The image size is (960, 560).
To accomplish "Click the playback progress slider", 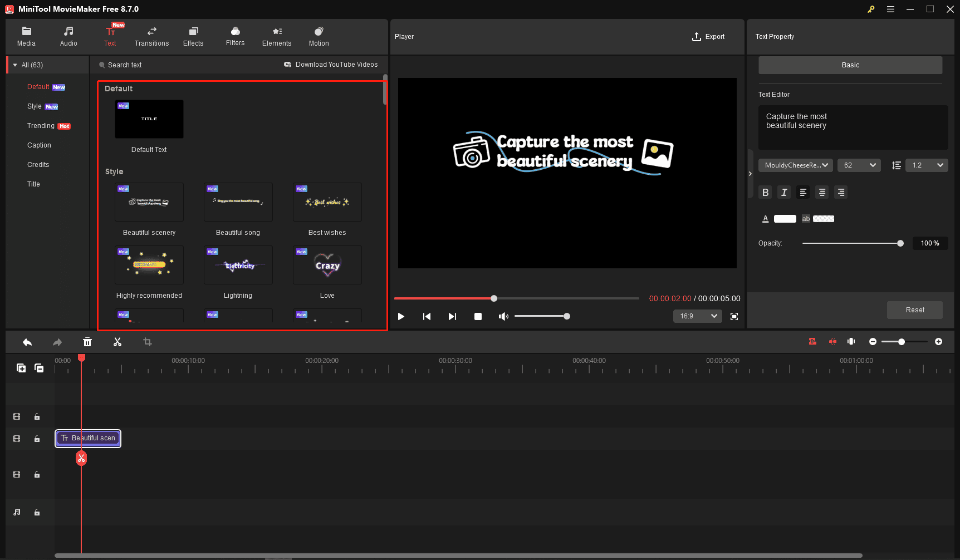I will 517,298.
